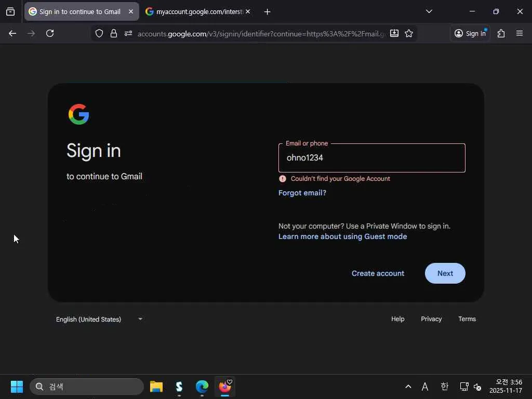
Task: Click the Email or phone input field
Action: click(x=372, y=158)
